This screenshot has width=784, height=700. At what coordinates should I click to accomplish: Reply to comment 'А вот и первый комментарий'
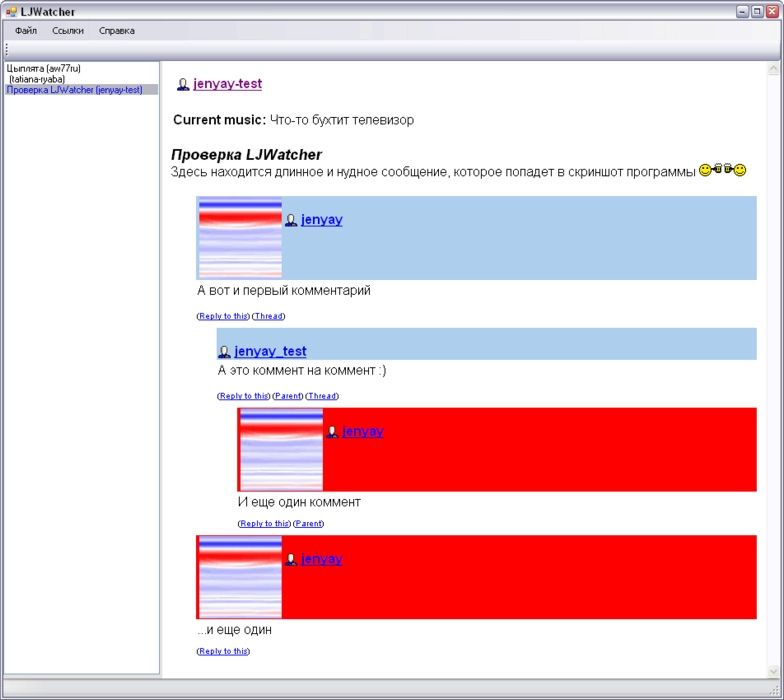point(223,316)
